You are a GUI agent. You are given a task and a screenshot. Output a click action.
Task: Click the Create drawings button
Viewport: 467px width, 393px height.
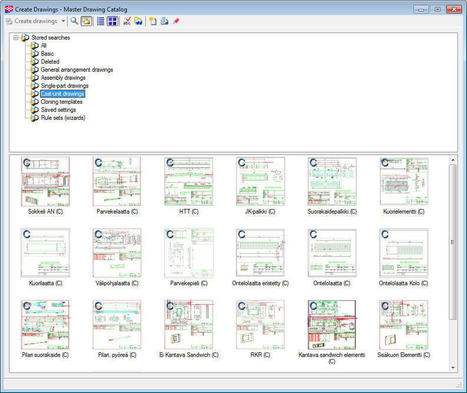(x=32, y=21)
